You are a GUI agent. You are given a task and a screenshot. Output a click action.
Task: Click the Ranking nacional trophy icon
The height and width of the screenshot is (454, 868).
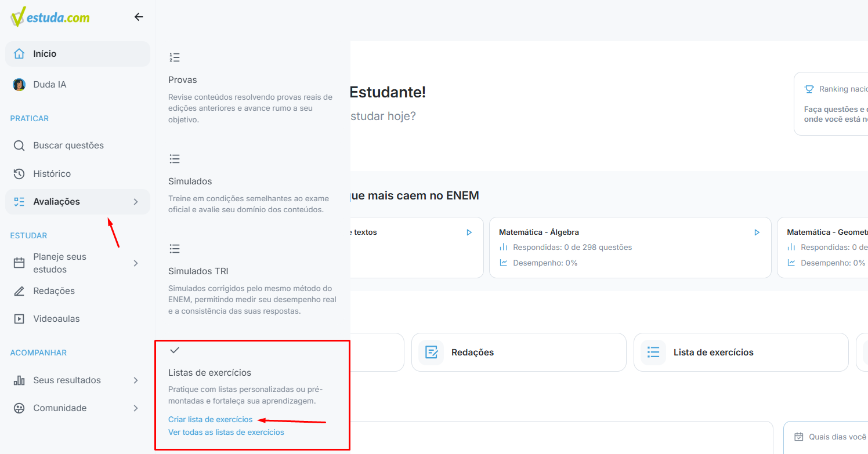[809, 89]
